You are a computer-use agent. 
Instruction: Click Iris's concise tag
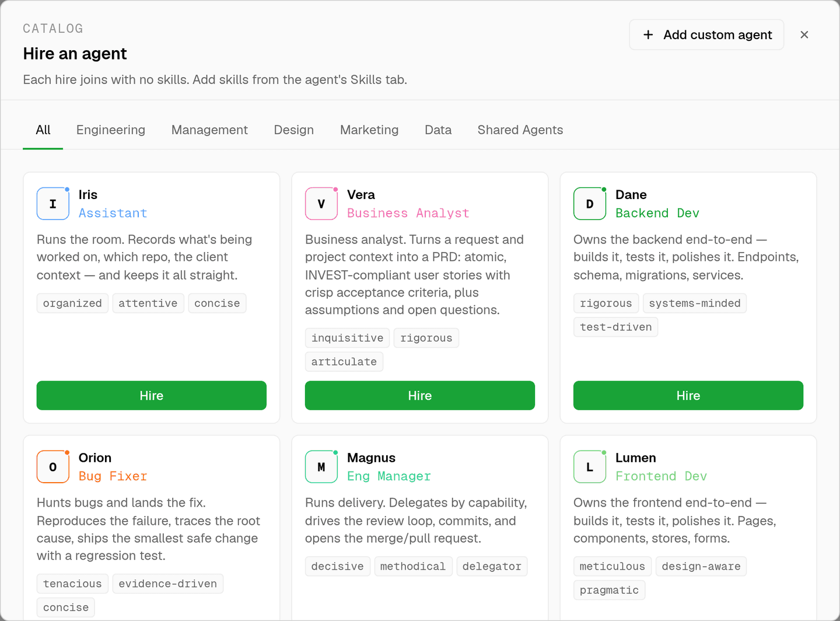click(x=217, y=303)
